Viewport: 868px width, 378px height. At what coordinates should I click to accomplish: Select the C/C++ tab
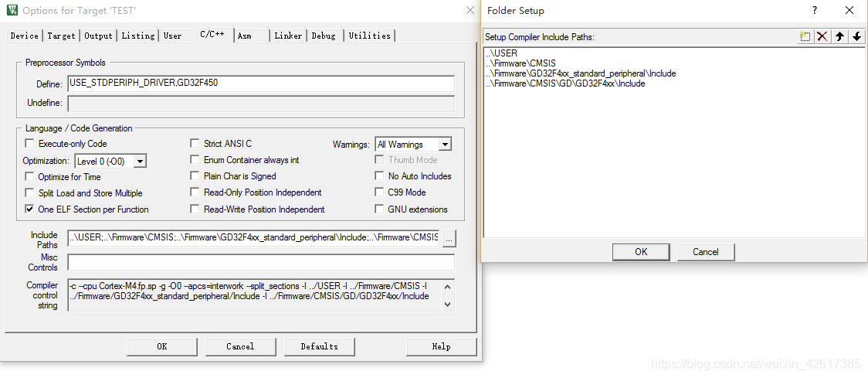pos(212,34)
